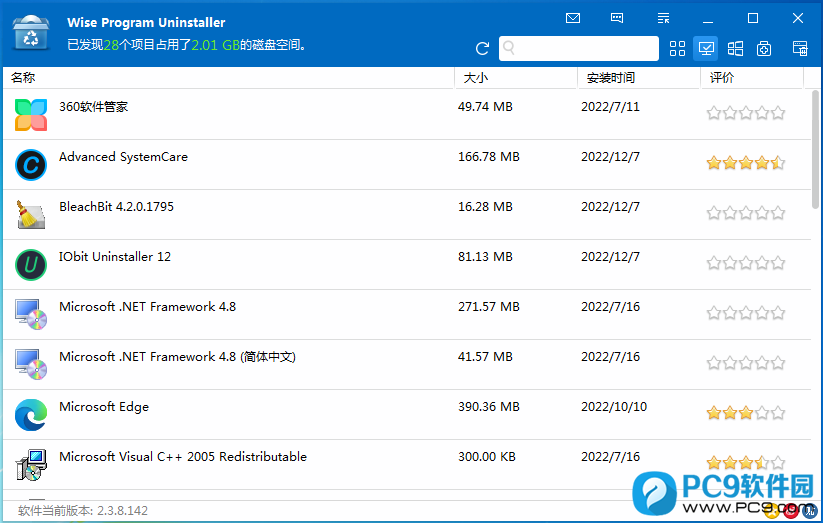Click the search magnifier icon
Screen dimensions: 823x523
click(509, 48)
